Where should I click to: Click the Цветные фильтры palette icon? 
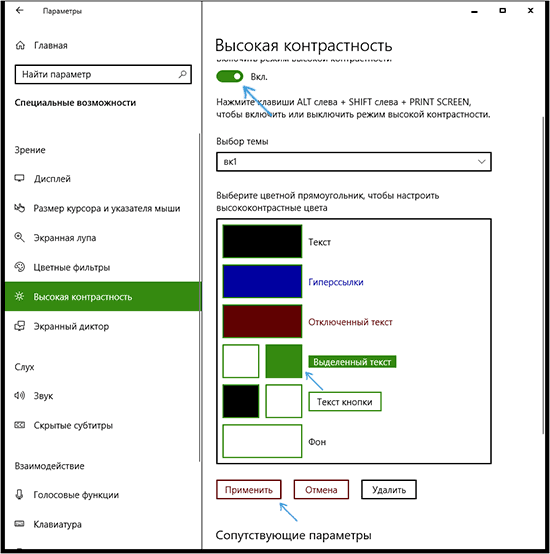coord(19,267)
